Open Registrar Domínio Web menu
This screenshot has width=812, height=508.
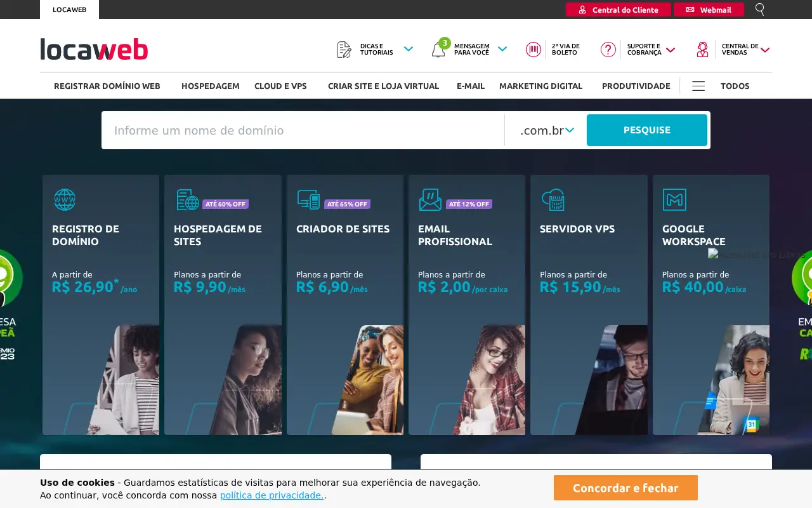(107, 86)
